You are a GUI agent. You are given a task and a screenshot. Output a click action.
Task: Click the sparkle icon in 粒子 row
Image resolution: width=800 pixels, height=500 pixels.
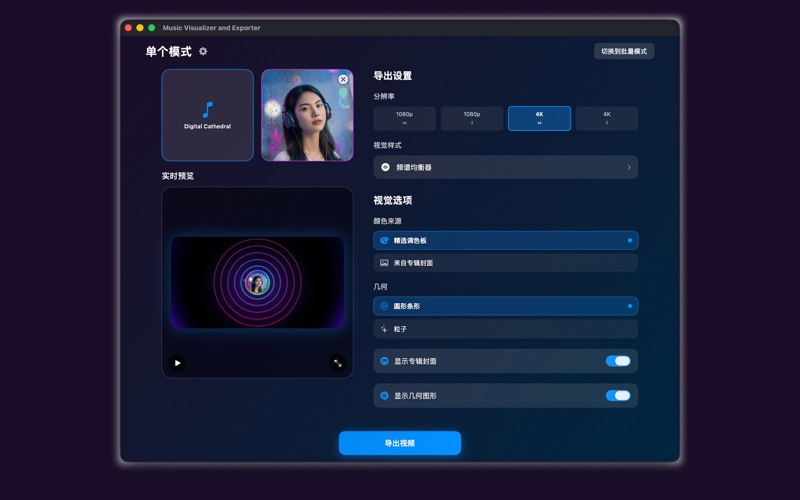[384, 329]
